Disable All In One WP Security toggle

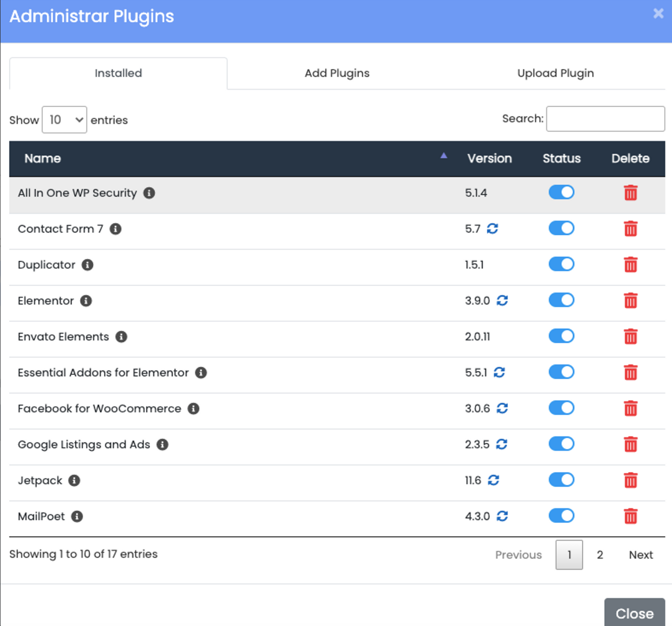pyautogui.click(x=561, y=192)
